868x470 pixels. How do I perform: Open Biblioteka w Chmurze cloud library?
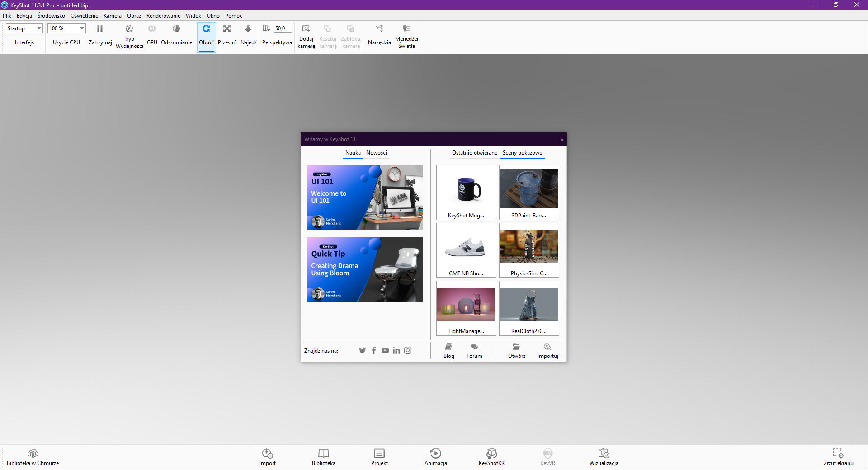tap(33, 457)
